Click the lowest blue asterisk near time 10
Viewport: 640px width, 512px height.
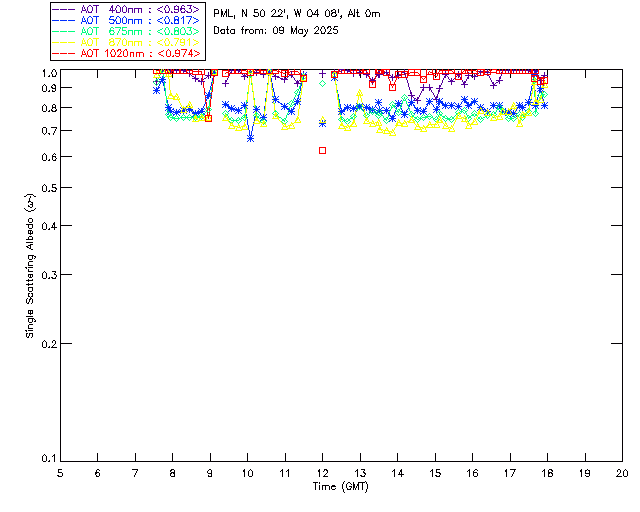click(250, 139)
